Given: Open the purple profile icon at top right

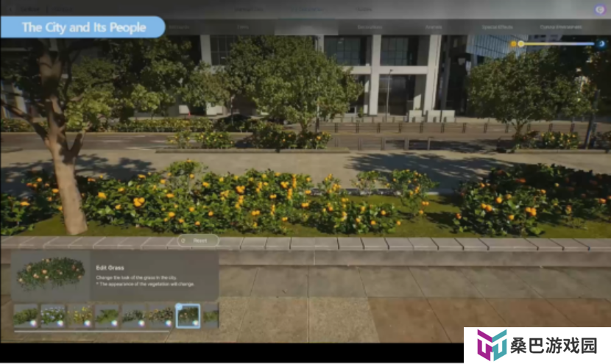Looking at the screenshot, I should [x=600, y=10].
